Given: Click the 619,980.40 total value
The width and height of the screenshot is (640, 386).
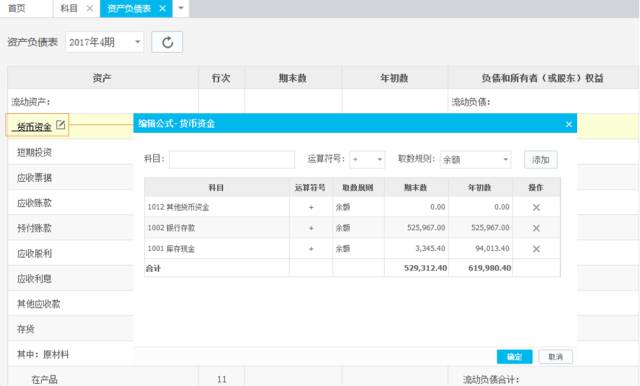Looking at the screenshot, I should point(489,268).
